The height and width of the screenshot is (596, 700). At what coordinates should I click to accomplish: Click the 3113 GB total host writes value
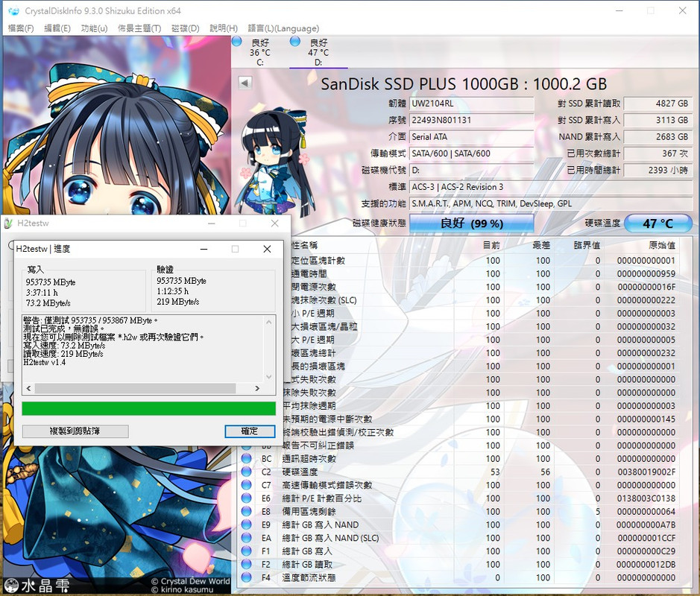(x=658, y=120)
